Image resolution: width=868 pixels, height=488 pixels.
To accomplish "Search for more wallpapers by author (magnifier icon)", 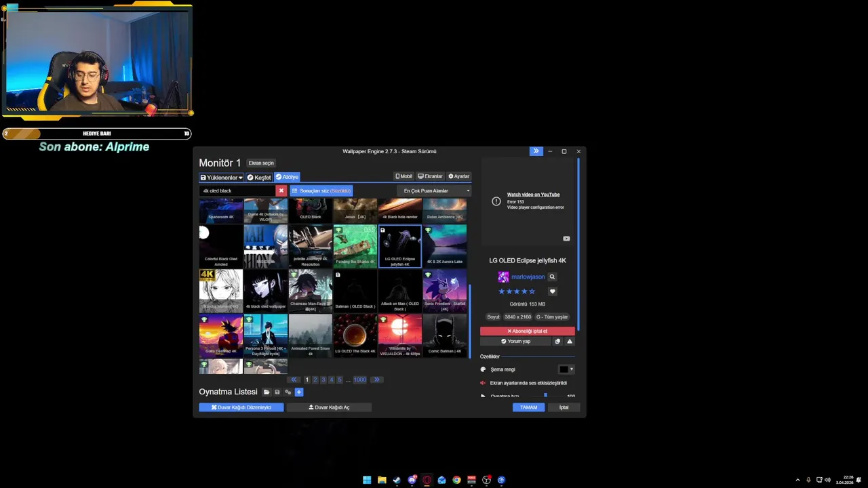I will pyautogui.click(x=552, y=277).
